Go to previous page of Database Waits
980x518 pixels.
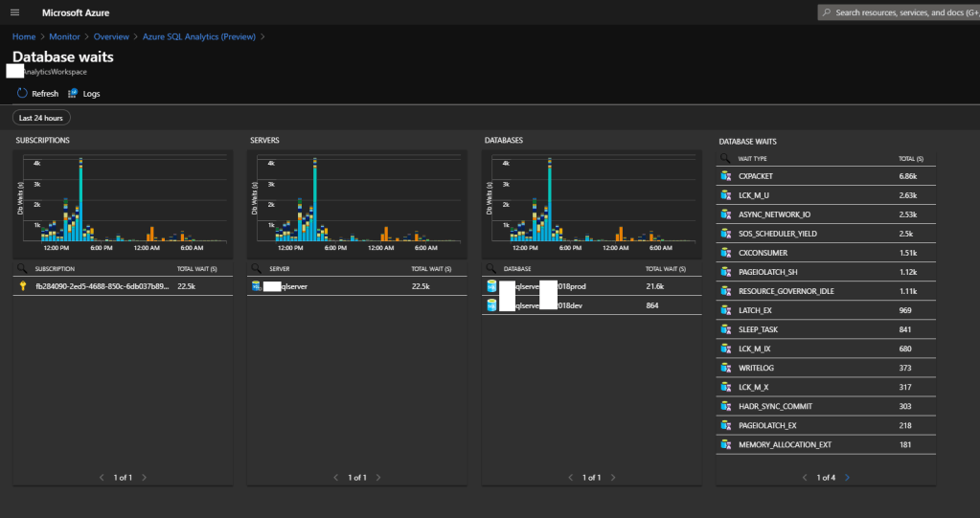click(804, 477)
